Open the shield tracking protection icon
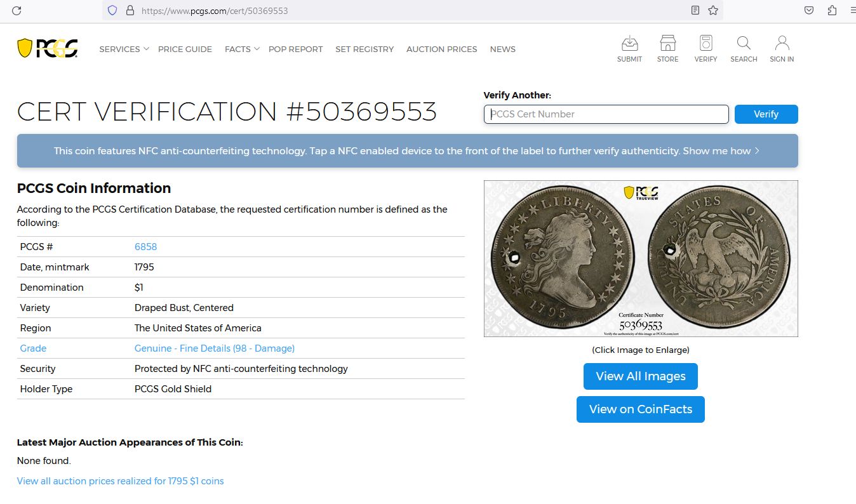 tap(112, 10)
